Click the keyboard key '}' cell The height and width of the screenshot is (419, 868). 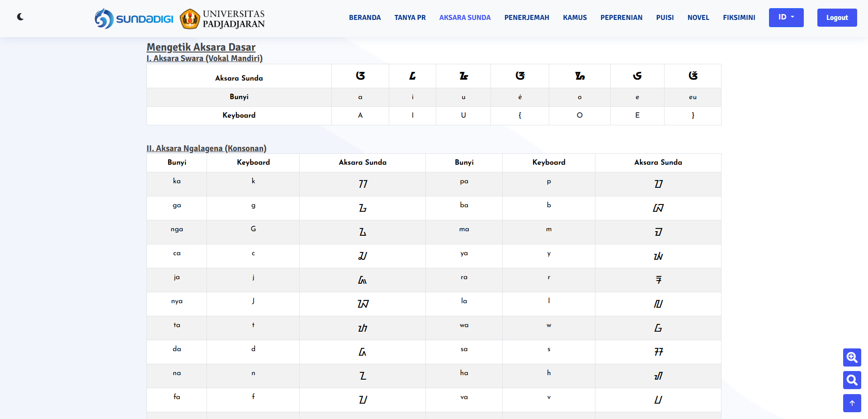693,115
